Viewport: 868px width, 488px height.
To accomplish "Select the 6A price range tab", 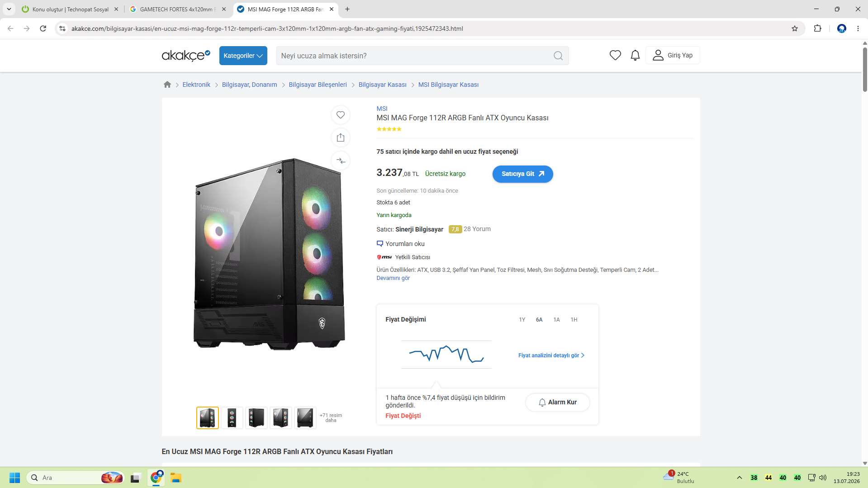I will [x=539, y=320].
